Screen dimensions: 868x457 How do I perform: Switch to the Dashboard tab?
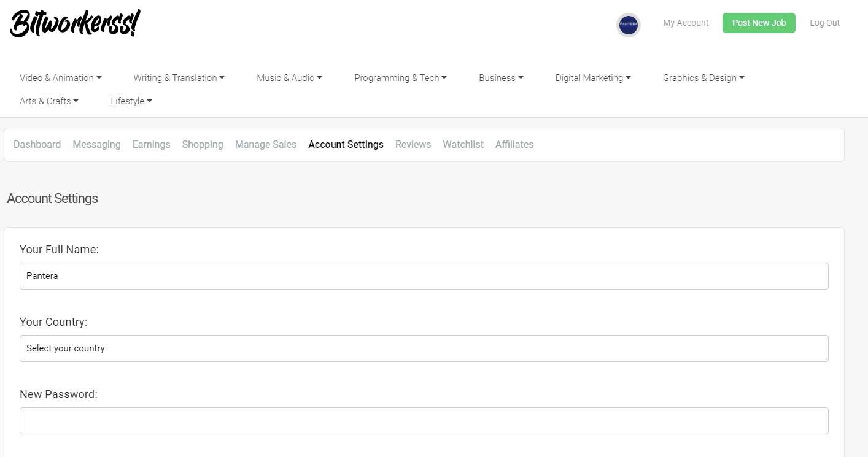tap(37, 145)
